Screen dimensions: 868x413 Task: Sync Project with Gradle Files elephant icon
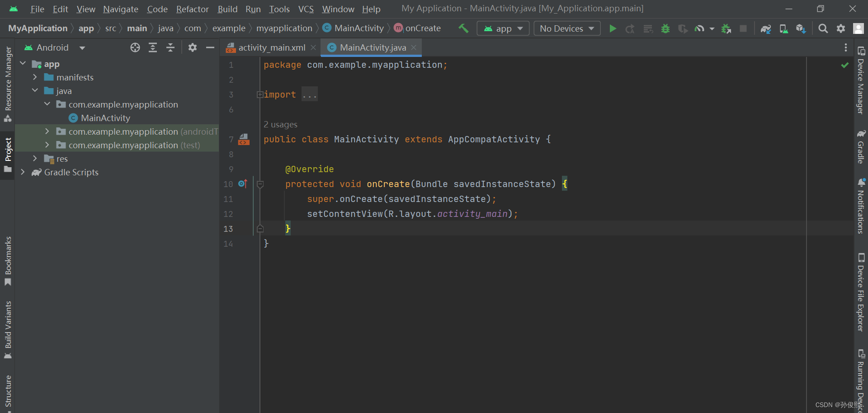[x=766, y=28]
